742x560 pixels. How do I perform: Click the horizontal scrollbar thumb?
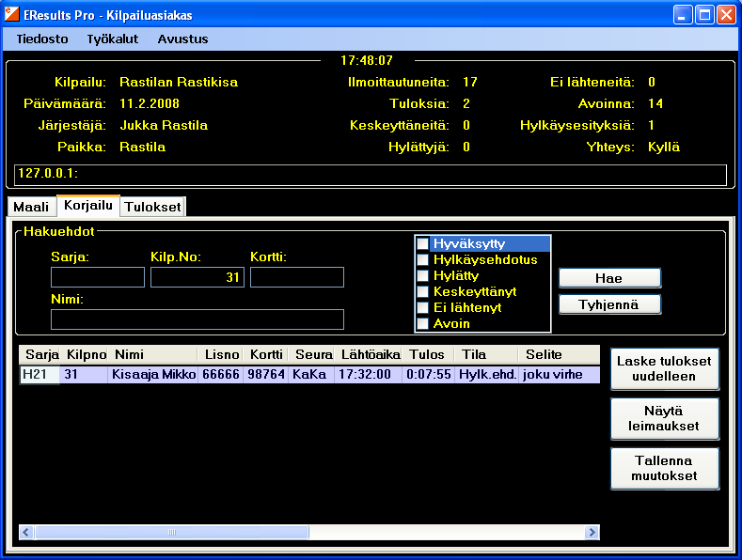click(172, 532)
